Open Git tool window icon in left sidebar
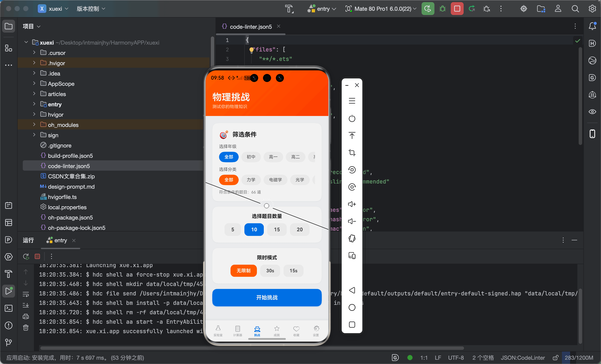 click(9, 343)
